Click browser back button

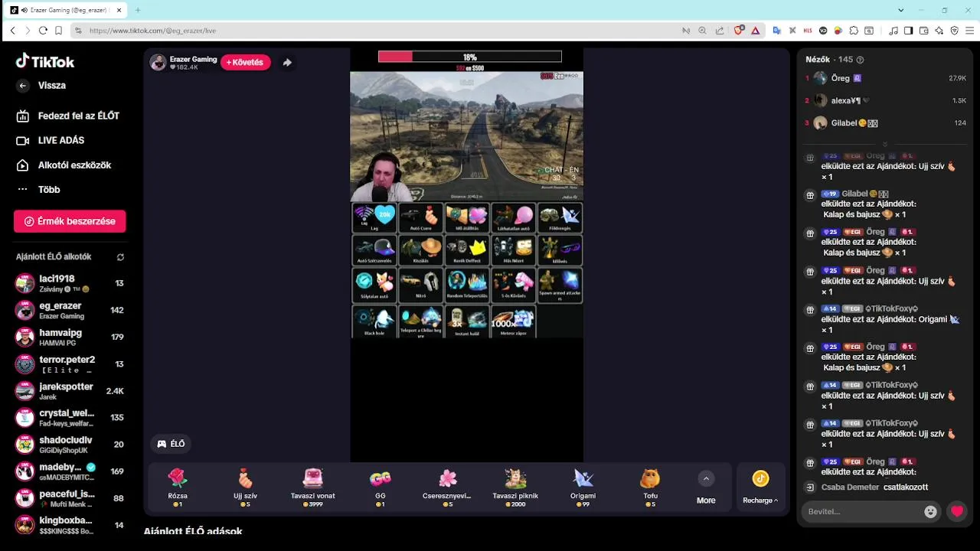pos(12,31)
